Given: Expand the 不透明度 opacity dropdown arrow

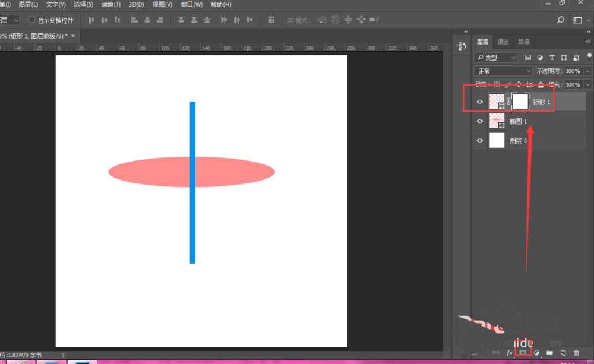Looking at the screenshot, I should pos(587,71).
